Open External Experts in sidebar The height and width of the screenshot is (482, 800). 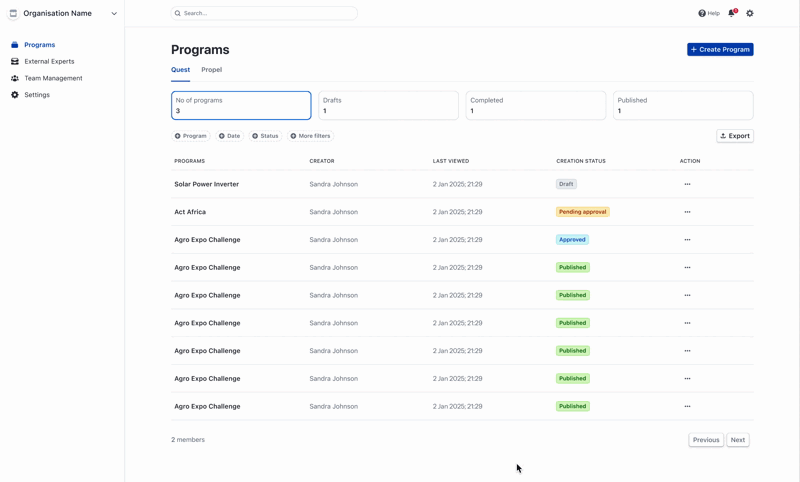click(x=49, y=61)
